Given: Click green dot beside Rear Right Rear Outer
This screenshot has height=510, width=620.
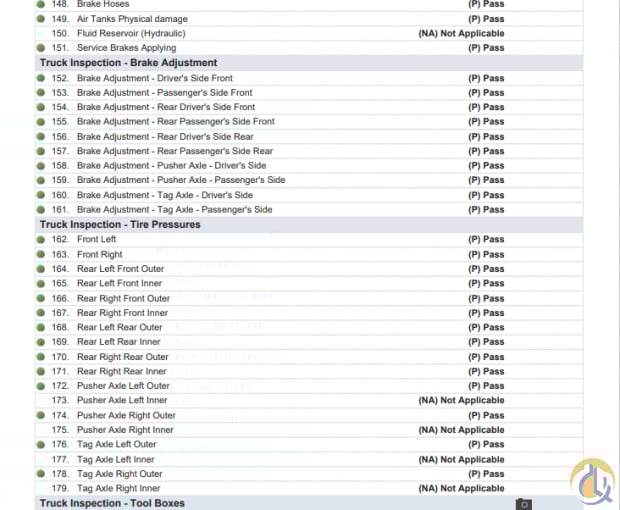Looking at the screenshot, I should (41, 357).
